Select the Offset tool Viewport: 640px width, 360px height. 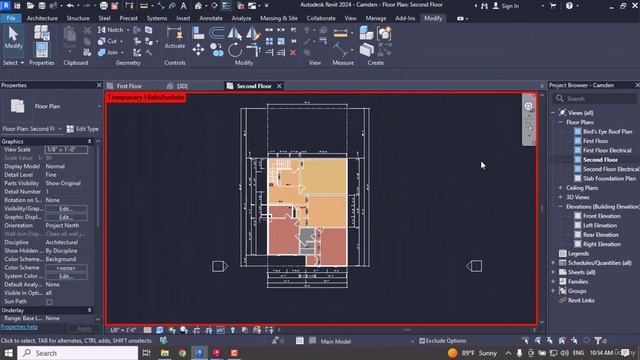coord(217,33)
